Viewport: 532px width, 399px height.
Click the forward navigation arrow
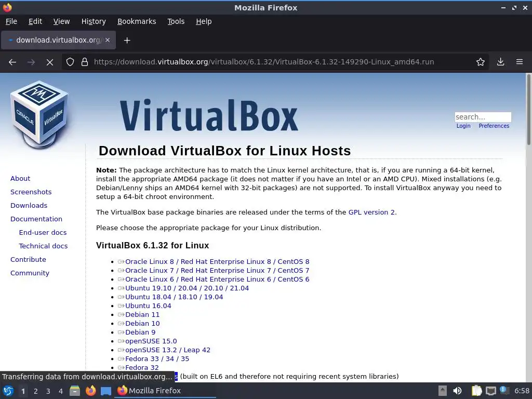pos(31,62)
